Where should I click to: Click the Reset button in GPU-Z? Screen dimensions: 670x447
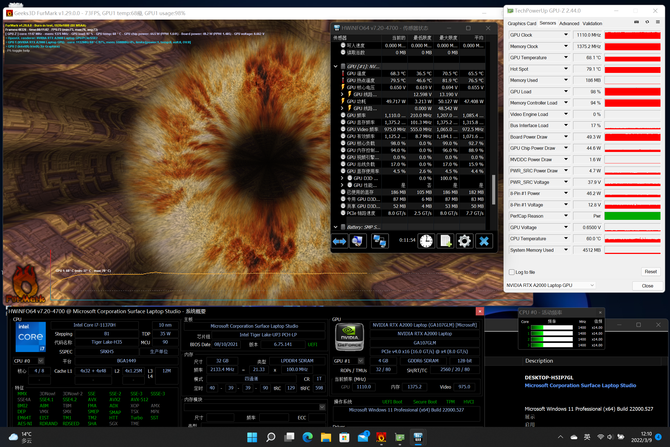pyautogui.click(x=650, y=272)
